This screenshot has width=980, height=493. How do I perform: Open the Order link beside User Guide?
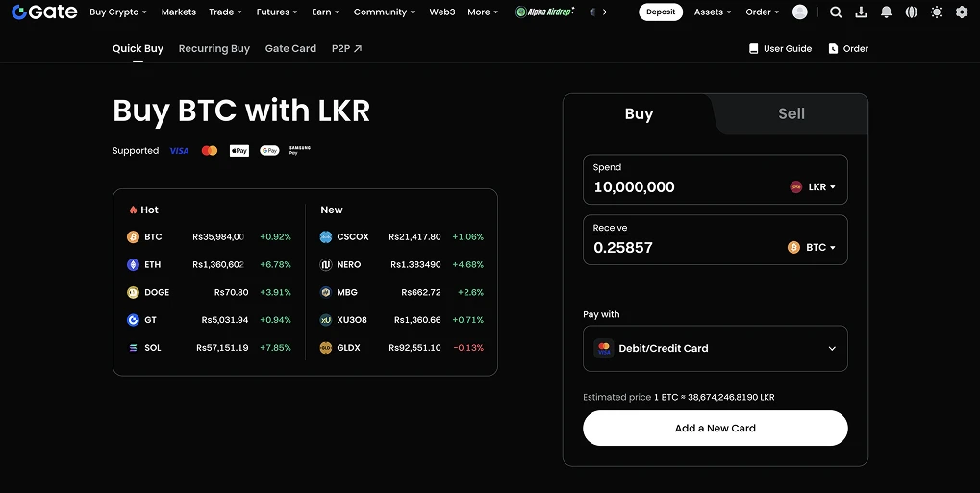(x=848, y=49)
